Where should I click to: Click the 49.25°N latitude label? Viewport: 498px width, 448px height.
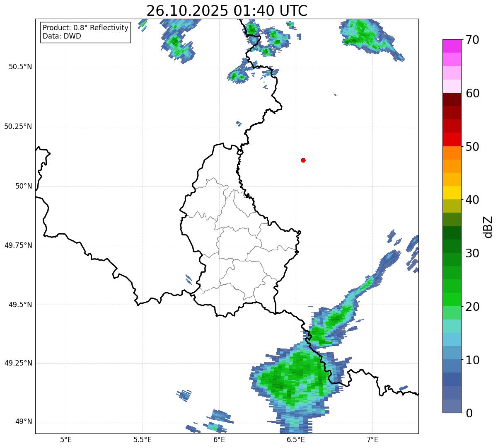click(18, 363)
